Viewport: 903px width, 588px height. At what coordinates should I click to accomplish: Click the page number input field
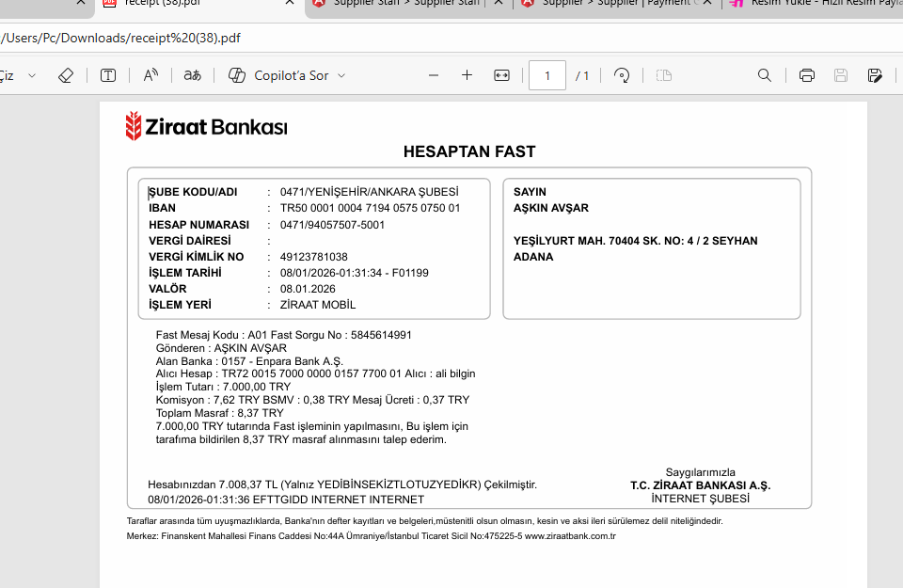click(547, 75)
